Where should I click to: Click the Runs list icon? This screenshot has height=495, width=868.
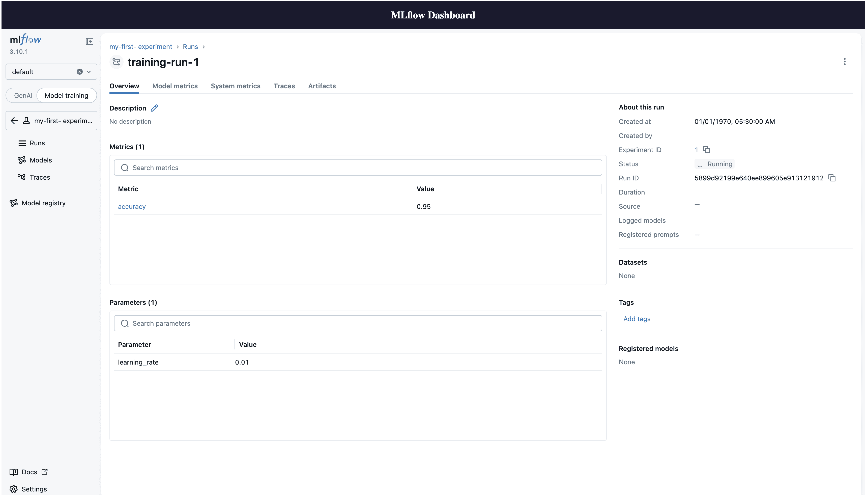pyautogui.click(x=21, y=143)
